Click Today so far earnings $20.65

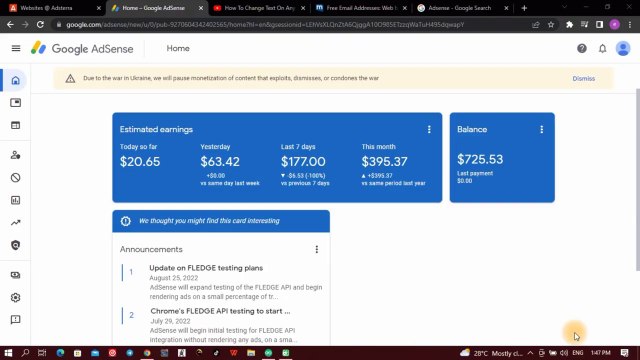point(140,162)
